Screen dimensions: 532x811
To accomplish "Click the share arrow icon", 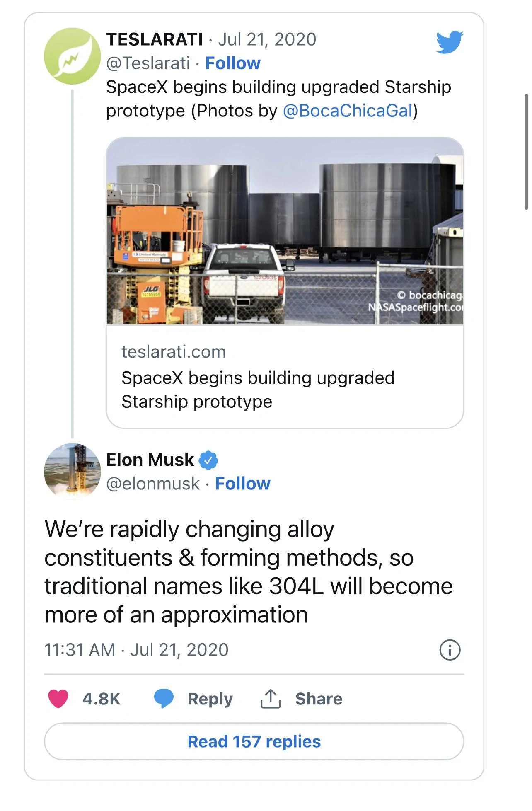I will tap(271, 699).
